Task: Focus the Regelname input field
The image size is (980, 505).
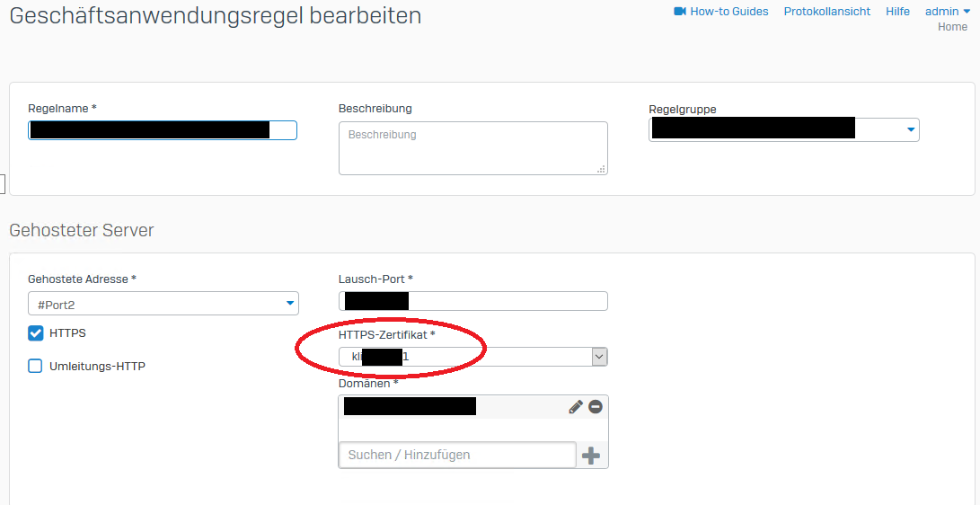Action: point(162,130)
